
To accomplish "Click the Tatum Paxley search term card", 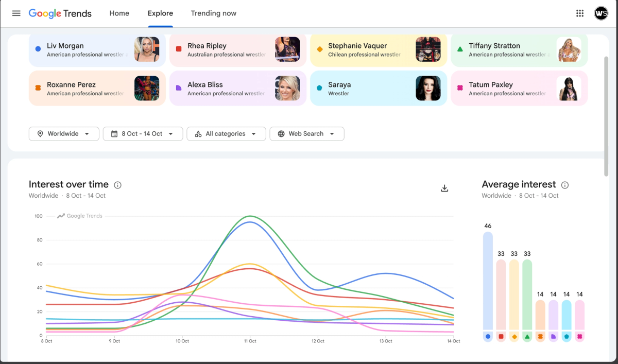I will (519, 88).
